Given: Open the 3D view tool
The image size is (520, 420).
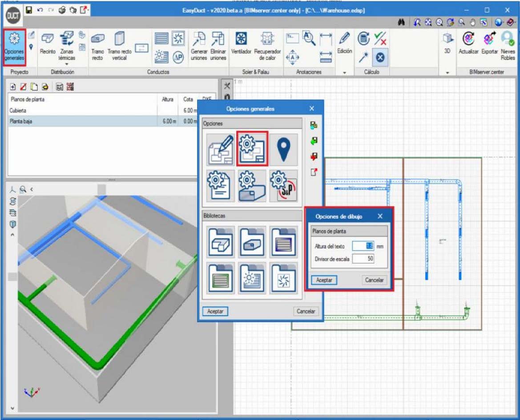Looking at the screenshot, I should pos(447,44).
